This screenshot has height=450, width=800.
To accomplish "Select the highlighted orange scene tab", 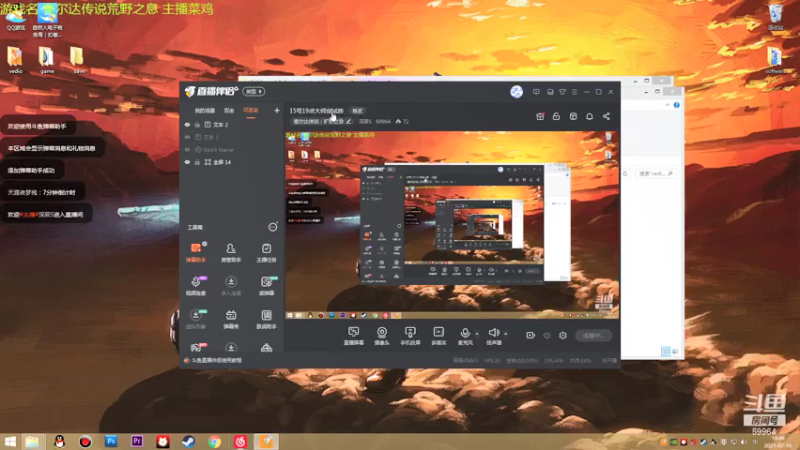I will pyautogui.click(x=251, y=111).
